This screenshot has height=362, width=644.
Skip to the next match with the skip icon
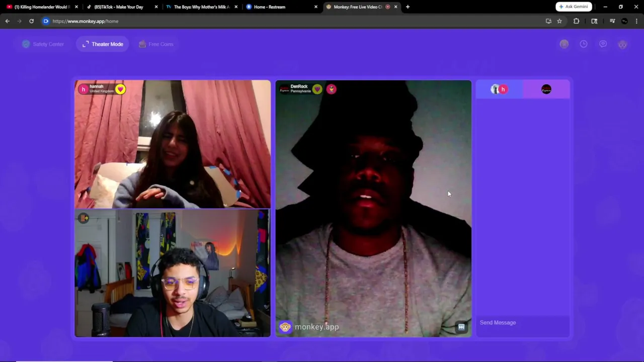pos(461,327)
